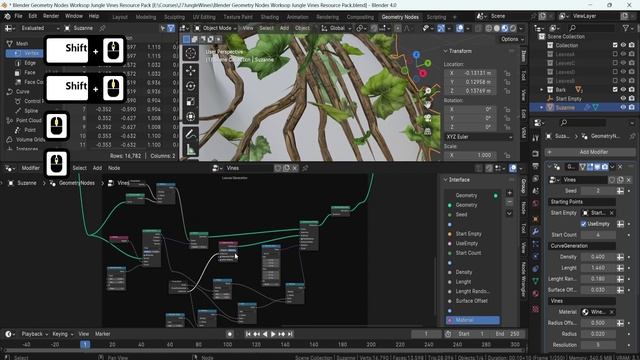
Task: Toggle Suzanne render camera icon
Action: (632, 107)
